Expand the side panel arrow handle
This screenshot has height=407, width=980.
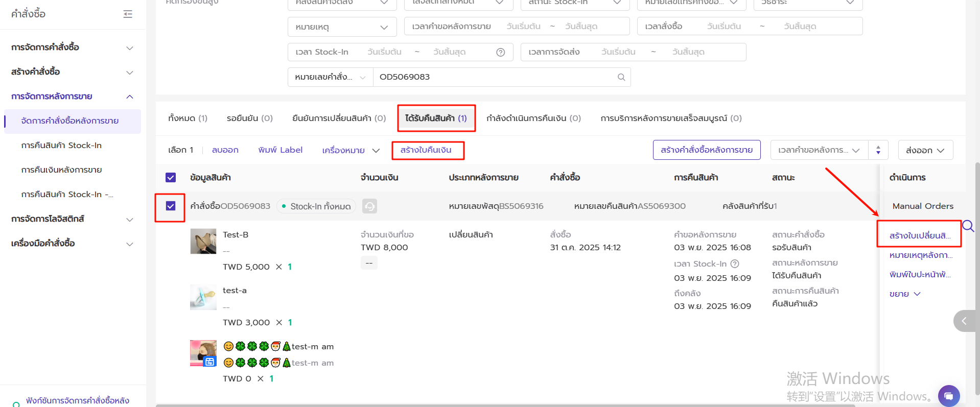964,321
